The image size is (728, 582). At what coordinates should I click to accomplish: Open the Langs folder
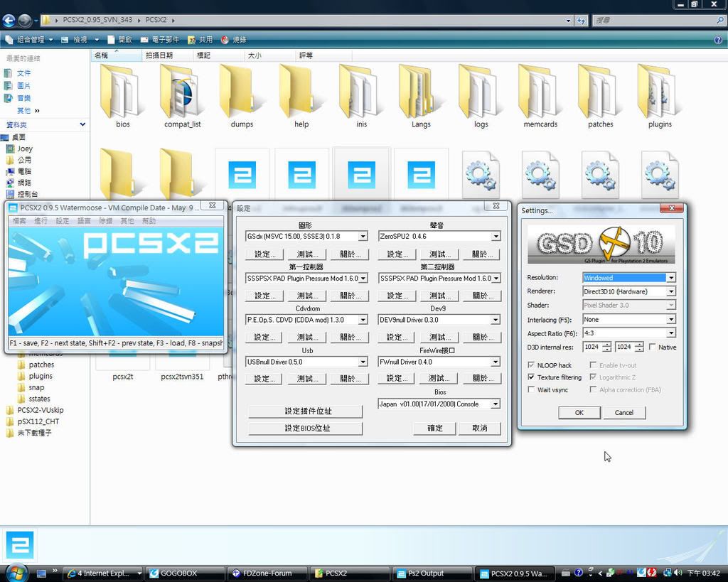click(x=421, y=96)
